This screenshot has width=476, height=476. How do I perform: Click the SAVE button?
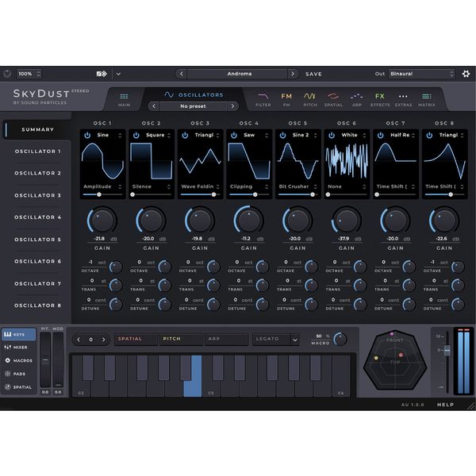[314, 74]
